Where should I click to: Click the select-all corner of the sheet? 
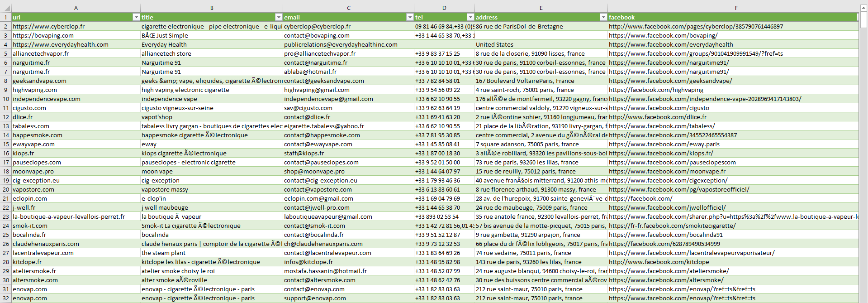click(5, 8)
